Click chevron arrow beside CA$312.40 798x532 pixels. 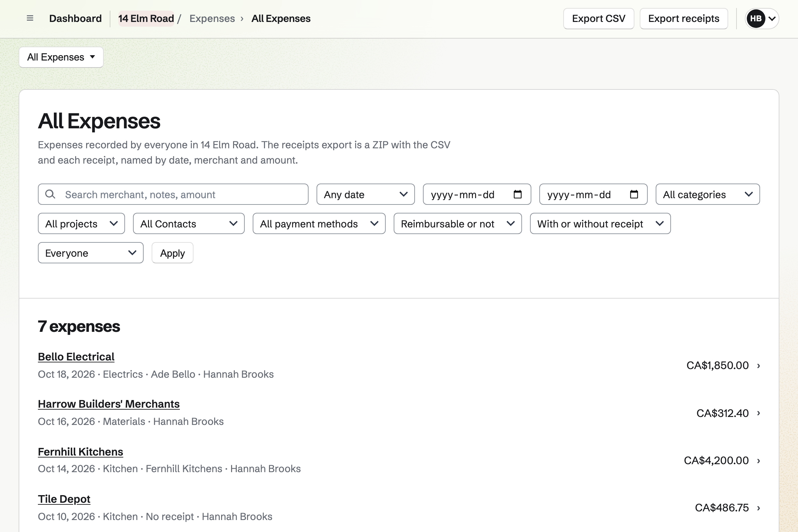click(759, 413)
